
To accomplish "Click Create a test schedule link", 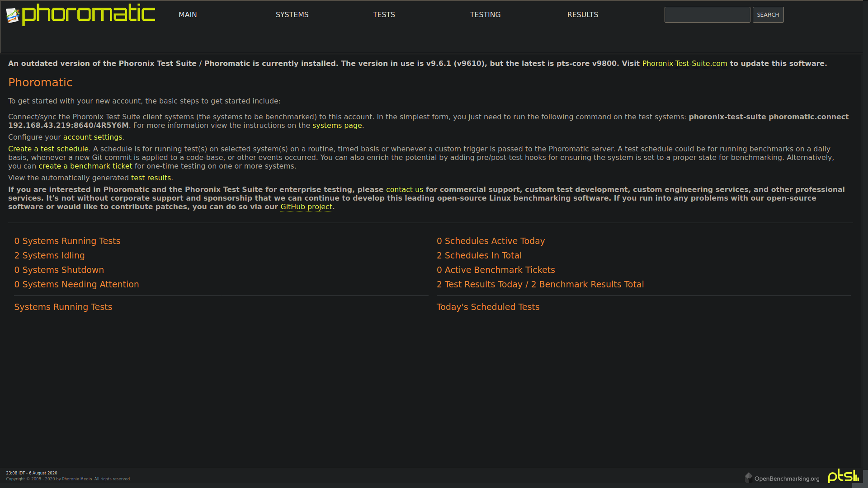I will [x=48, y=149].
